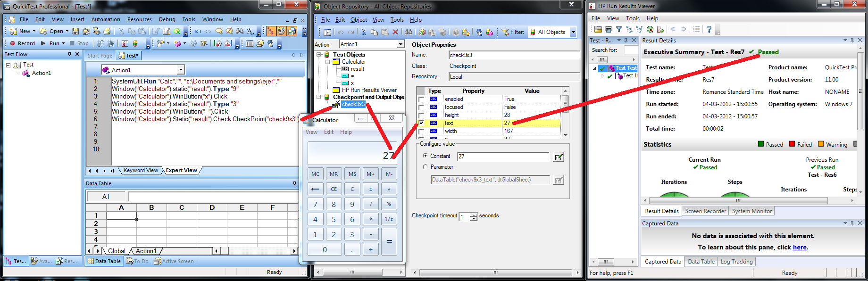
Task: Switch to the Screen Recorder tab
Action: coord(705,211)
